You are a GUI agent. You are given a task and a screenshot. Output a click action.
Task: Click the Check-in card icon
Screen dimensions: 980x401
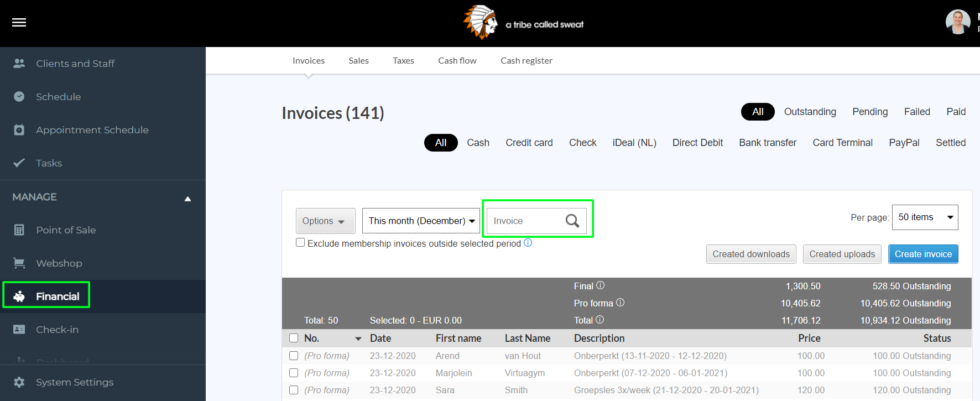point(19,330)
